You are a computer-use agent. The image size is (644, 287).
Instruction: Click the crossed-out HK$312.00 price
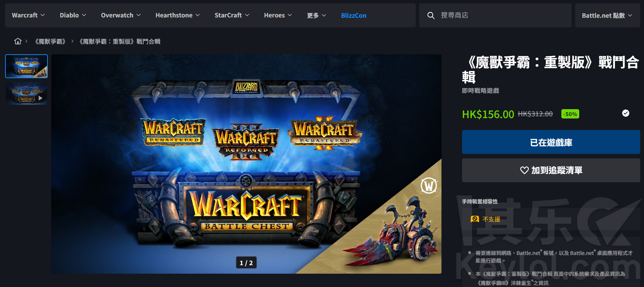[x=535, y=114]
